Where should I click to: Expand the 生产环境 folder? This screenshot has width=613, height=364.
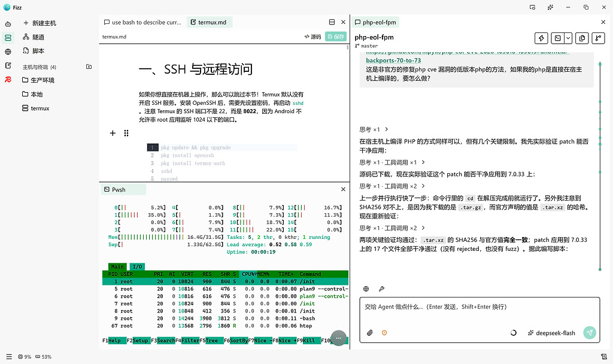click(x=38, y=80)
